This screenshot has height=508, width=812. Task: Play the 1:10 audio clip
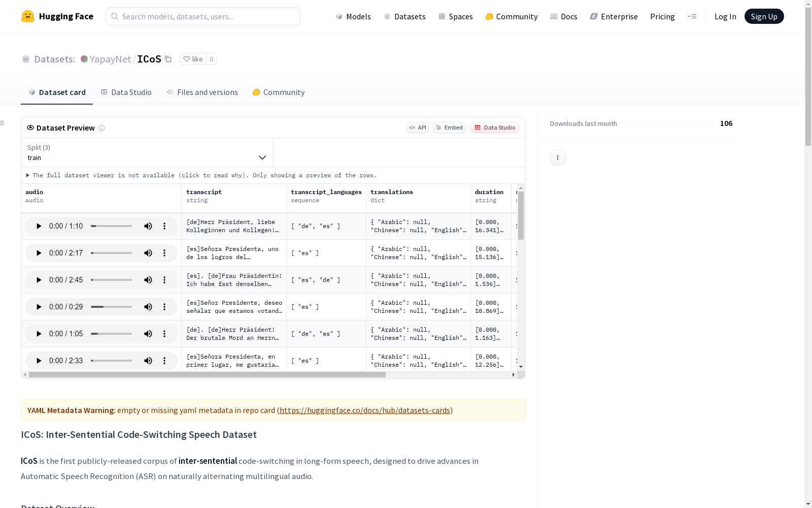pos(39,226)
